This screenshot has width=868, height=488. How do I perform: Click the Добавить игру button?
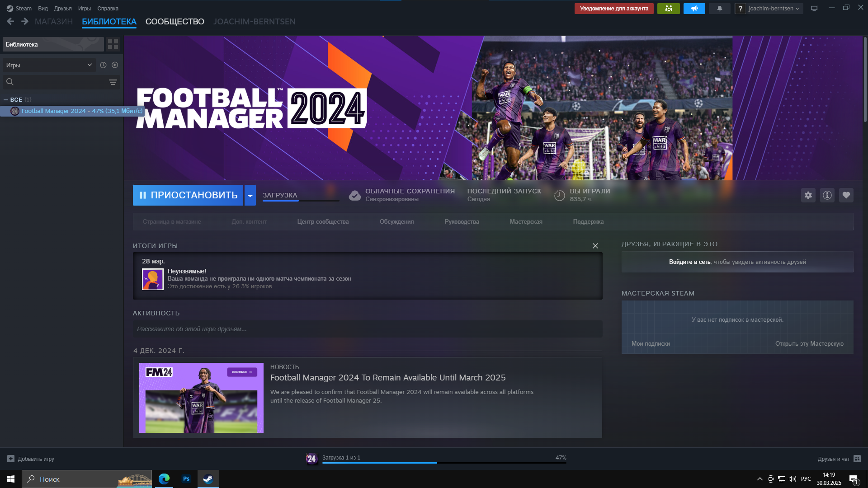coord(31,459)
